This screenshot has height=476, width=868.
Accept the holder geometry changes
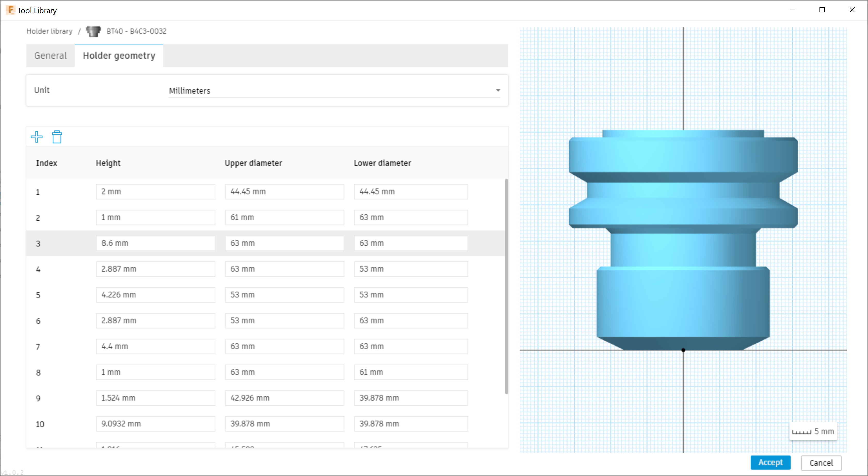pos(771,463)
